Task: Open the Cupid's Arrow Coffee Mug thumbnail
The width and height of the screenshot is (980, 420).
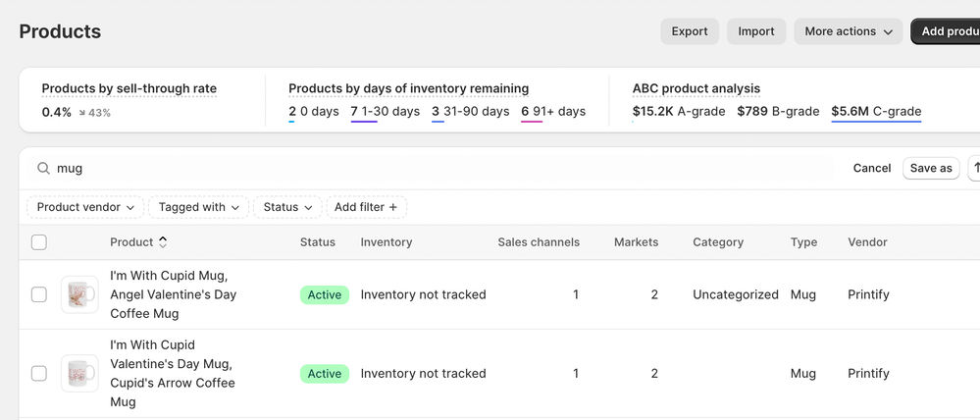Action: [x=79, y=373]
